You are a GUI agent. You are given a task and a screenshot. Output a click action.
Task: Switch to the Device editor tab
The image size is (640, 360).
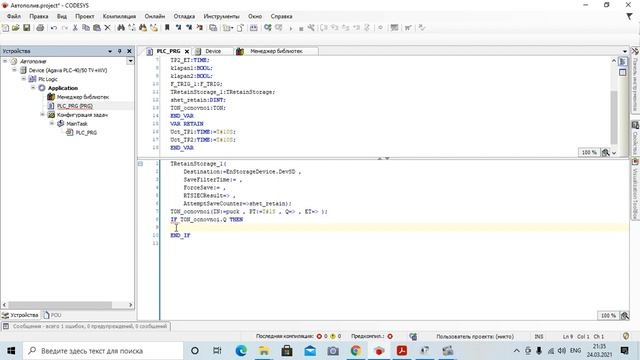pyautogui.click(x=213, y=51)
